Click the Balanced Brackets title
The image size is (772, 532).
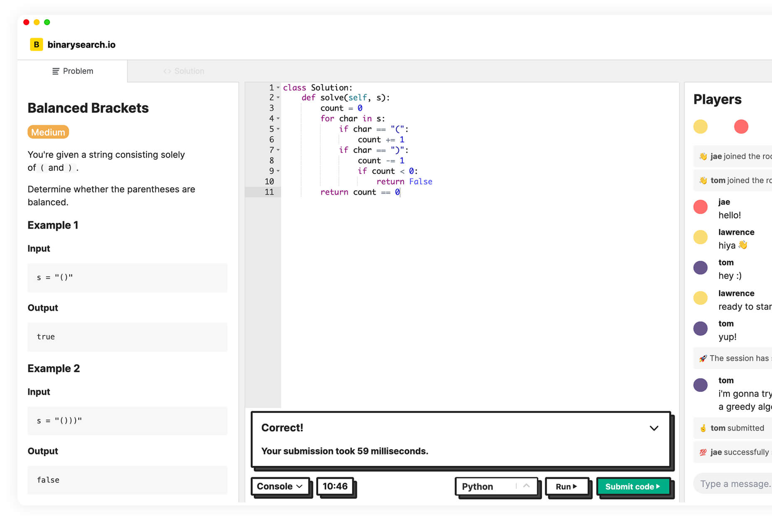tap(88, 108)
